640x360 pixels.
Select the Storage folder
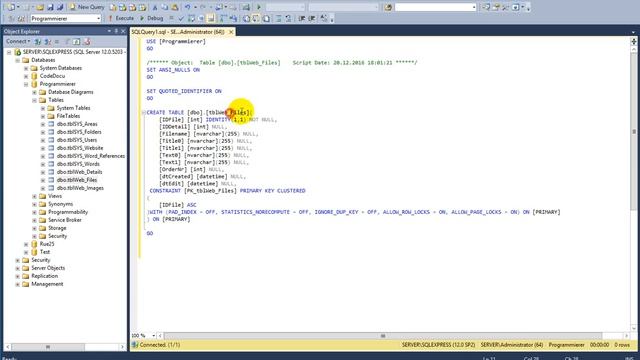[x=57, y=228]
